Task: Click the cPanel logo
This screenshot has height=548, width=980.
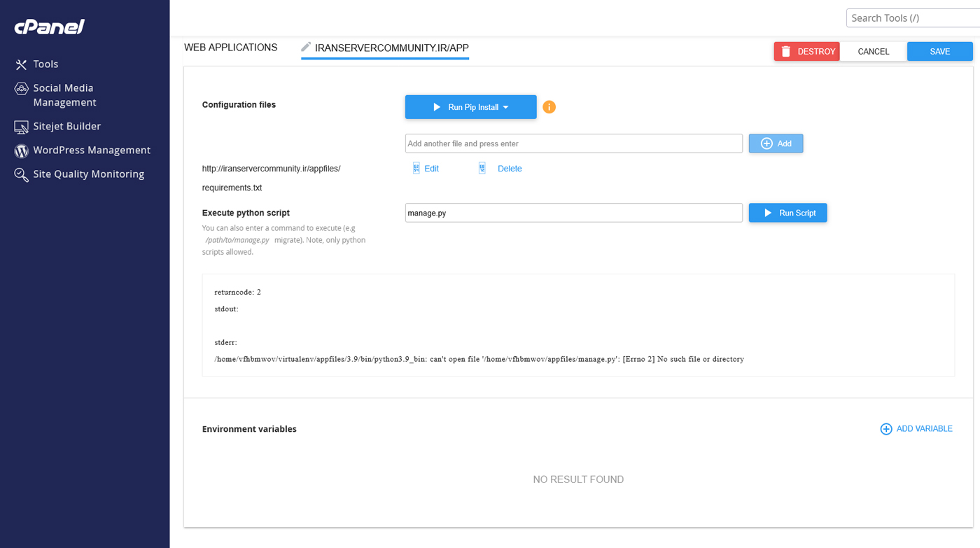Action: click(x=50, y=27)
